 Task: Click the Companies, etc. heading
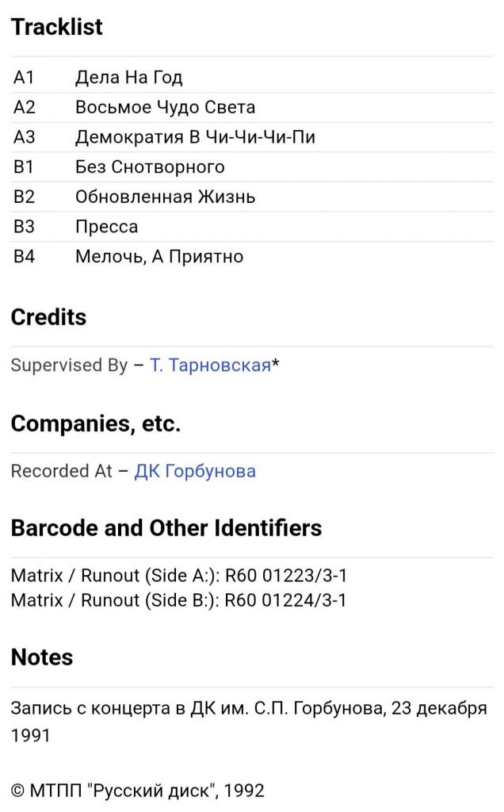click(96, 423)
